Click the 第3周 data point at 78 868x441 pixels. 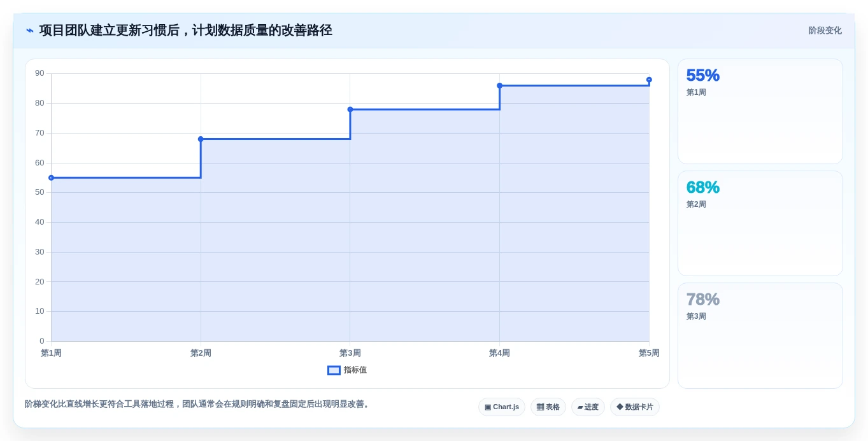(x=350, y=109)
